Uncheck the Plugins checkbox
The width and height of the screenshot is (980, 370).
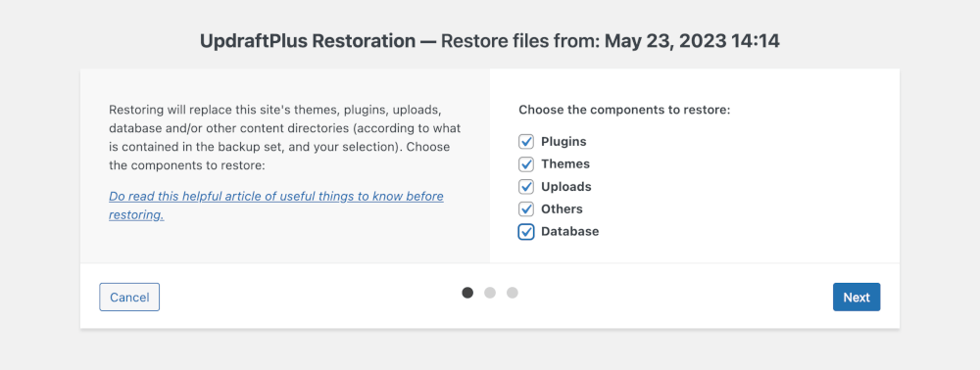pos(526,142)
